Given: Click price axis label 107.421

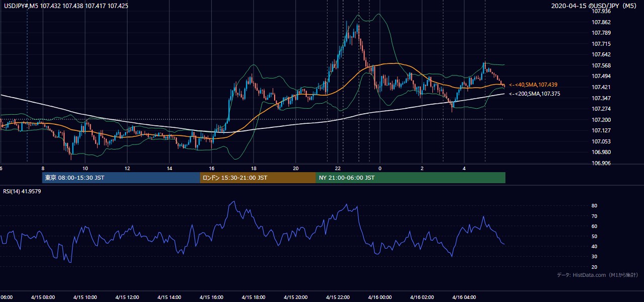Looking at the screenshot, I should [601, 87].
